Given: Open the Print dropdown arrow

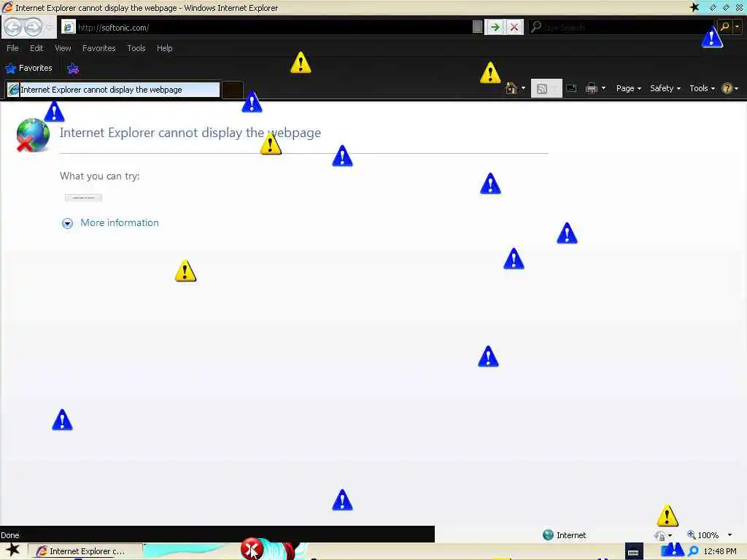Looking at the screenshot, I should [x=603, y=88].
